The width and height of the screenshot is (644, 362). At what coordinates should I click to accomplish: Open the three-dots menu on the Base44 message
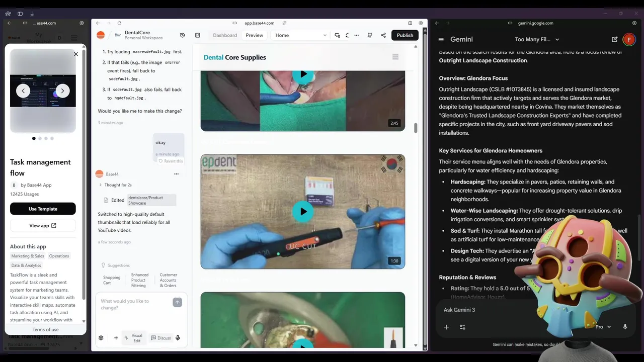tap(176, 174)
